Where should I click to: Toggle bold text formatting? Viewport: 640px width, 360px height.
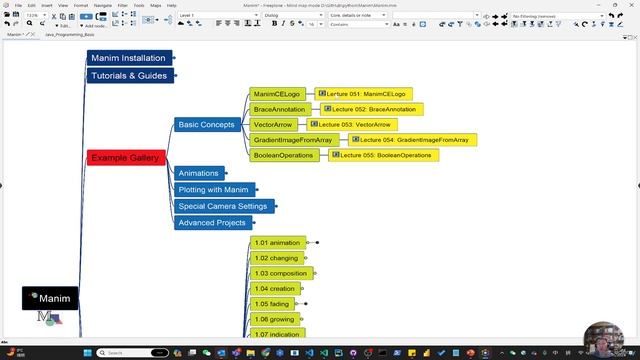pyautogui.click(x=274, y=24)
